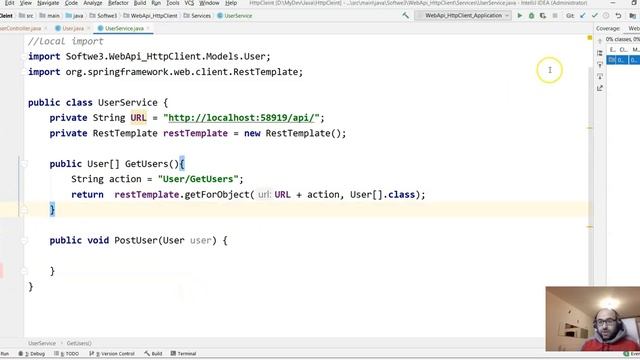Run with coverage icon in toolbar

pyautogui.click(x=542, y=16)
